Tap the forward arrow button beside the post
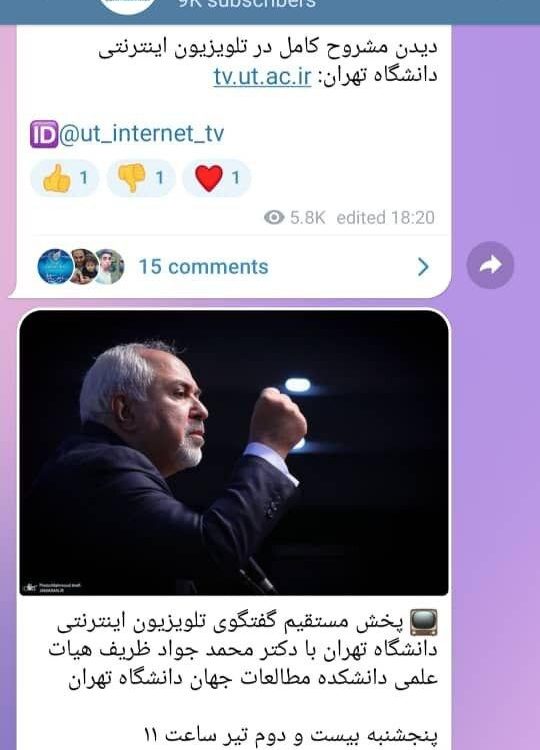The width and height of the screenshot is (540, 750). coord(490,265)
